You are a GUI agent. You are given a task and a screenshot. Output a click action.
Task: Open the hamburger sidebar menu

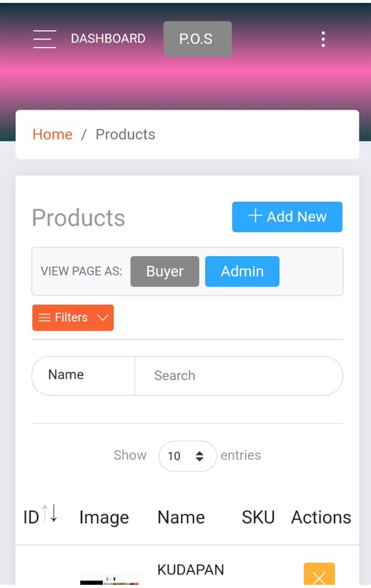tap(45, 39)
